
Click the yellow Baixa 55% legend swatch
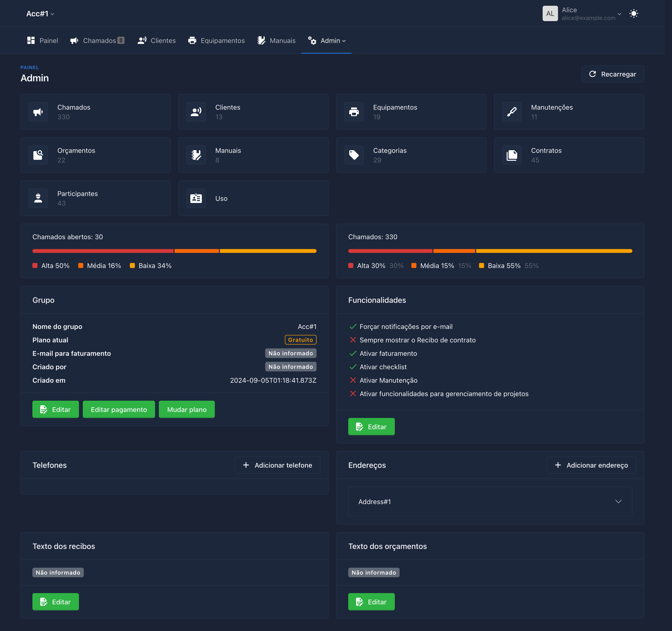pyautogui.click(x=481, y=266)
